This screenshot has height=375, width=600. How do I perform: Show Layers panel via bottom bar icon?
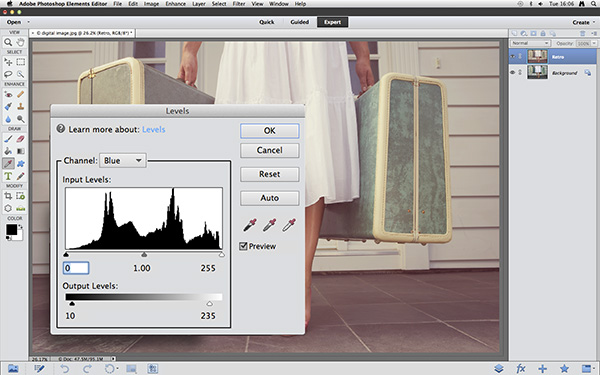coord(498,368)
